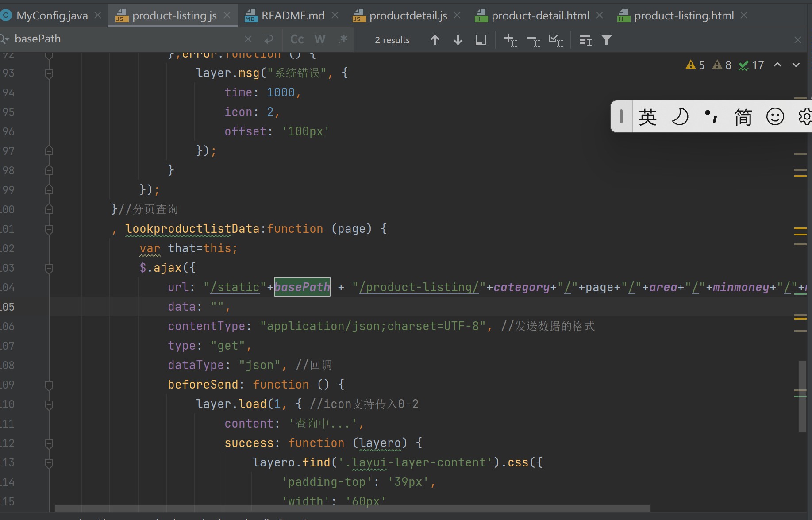Go to previous search occurrence
This screenshot has width=812, height=520.
435,40
